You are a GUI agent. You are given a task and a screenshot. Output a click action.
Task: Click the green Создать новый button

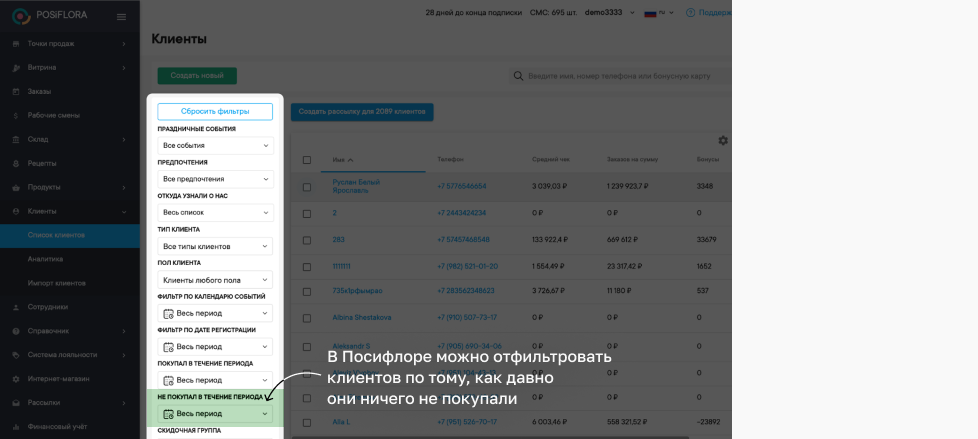pos(197,76)
